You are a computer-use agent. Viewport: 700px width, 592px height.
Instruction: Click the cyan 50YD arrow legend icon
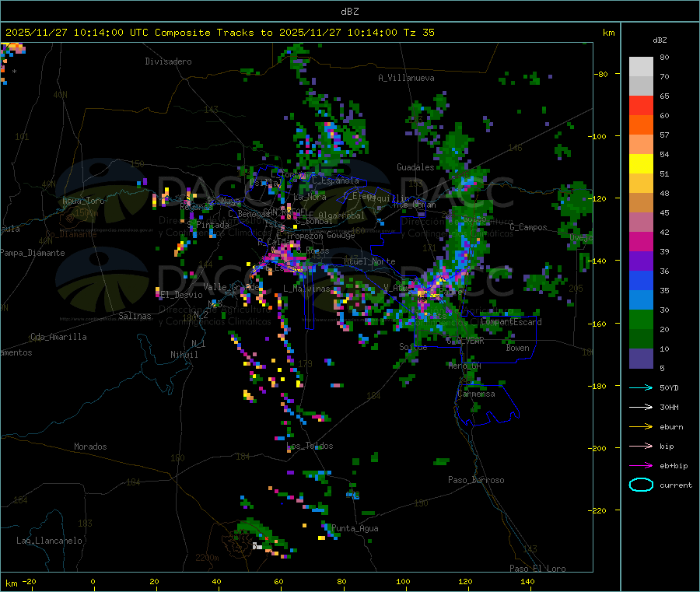point(641,387)
